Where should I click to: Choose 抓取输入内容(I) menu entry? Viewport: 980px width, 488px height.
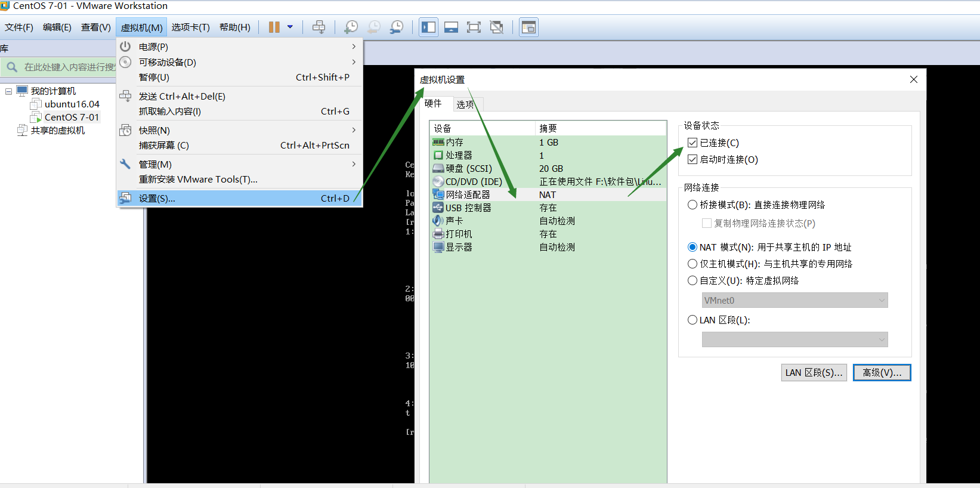point(240,112)
